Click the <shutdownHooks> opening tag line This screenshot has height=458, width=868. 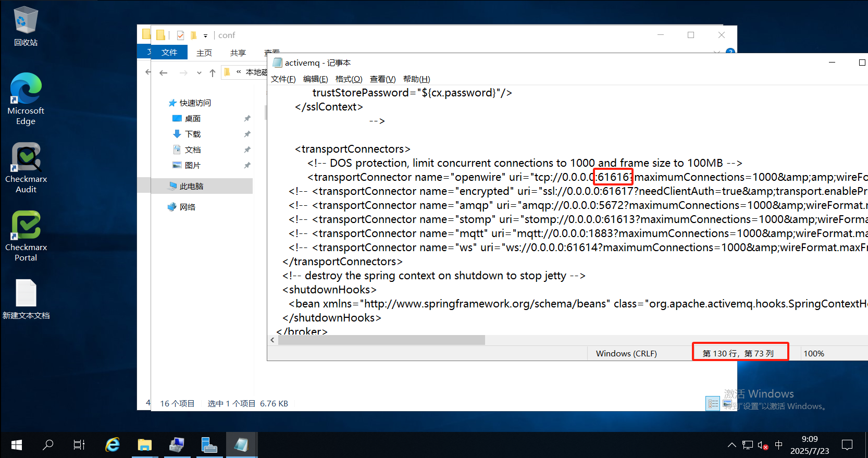[x=329, y=290]
